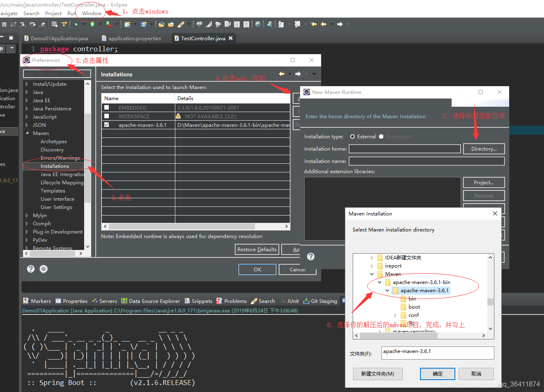This screenshot has height=392, width=544.
Task: Click the Step Over icon in the debug toolbar
Action: pos(32,24)
